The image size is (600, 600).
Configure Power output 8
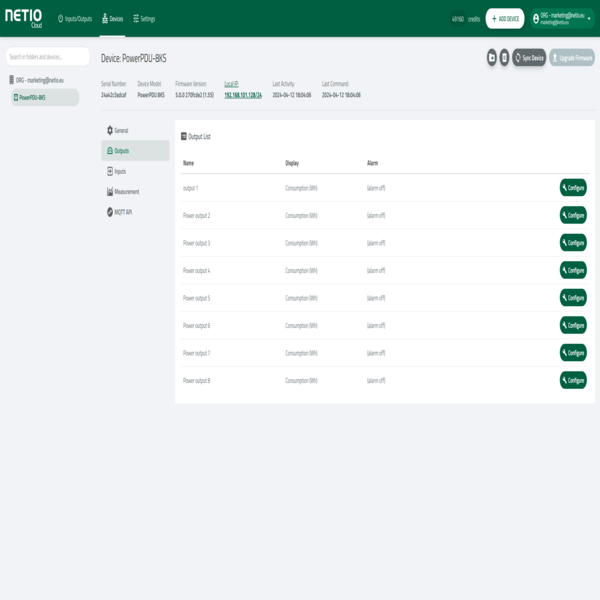(x=573, y=380)
